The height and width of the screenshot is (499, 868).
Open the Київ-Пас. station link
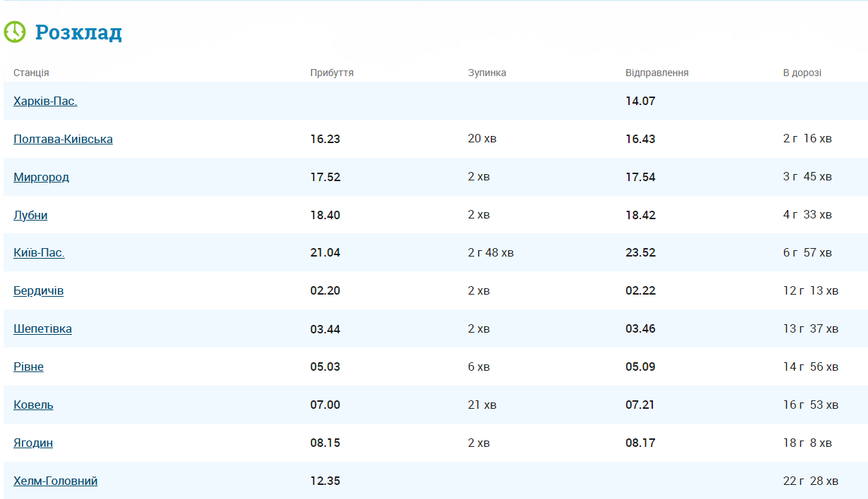pos(39,252)
